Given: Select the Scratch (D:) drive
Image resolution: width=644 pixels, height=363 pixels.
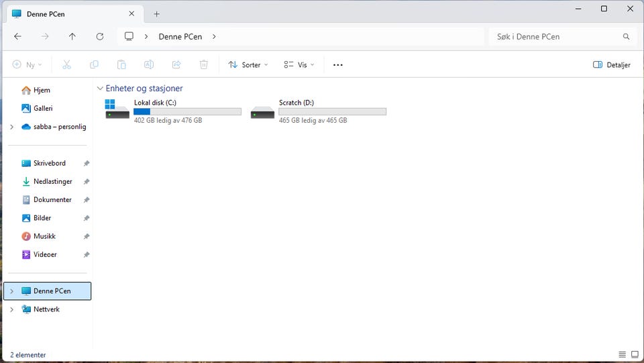Looking at the screenshot, I should 318,111.
